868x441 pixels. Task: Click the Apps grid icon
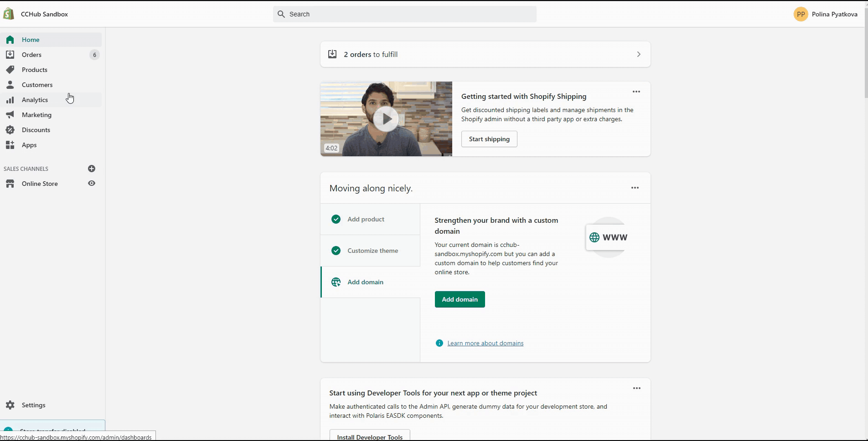click(x=10, y=145)
